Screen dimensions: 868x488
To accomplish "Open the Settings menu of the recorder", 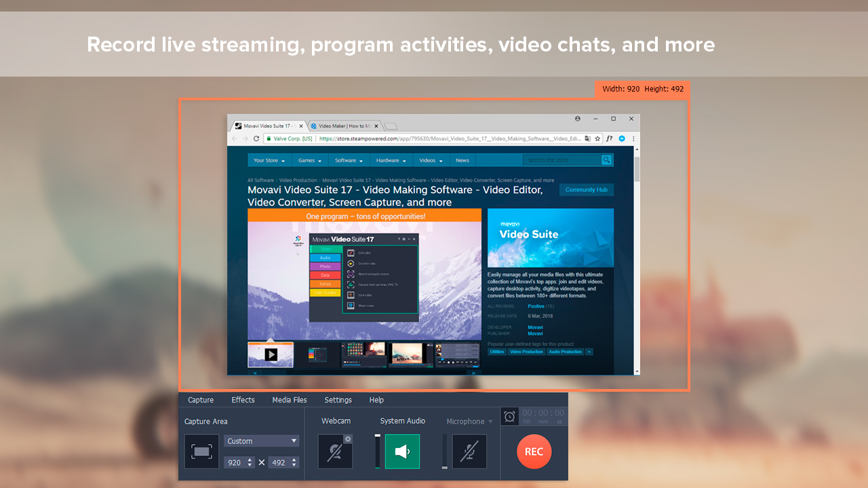I will (338, 400).
